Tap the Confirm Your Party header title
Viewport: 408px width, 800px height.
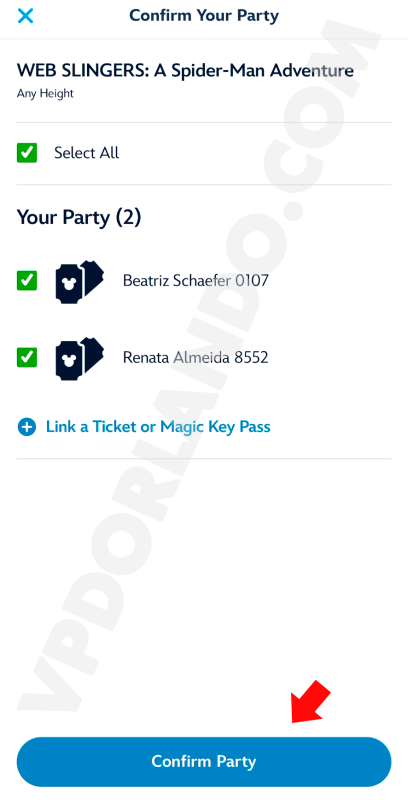coord(204,15)
